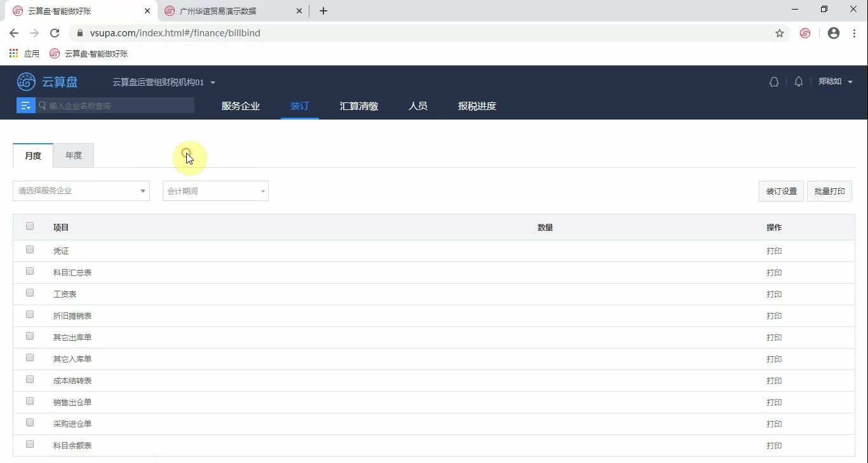Toggle the select-all checkbox in header
This screenshot has height=463, width=868.
(x=30, y=226)
